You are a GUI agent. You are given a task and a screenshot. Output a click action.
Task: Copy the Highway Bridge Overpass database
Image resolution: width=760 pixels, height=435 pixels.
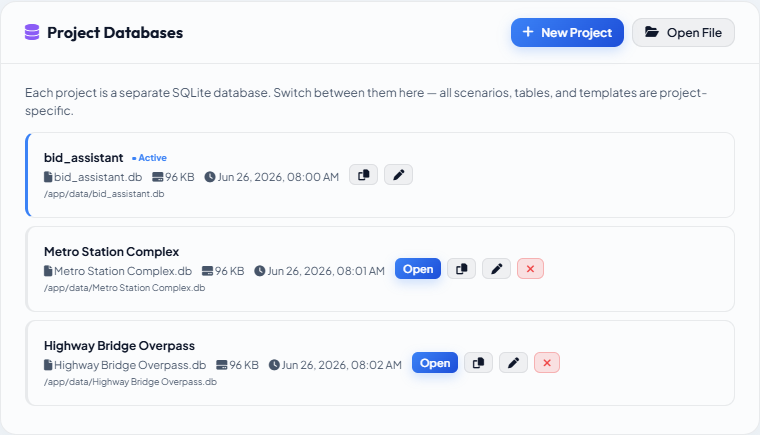click(x=478, y=363)
